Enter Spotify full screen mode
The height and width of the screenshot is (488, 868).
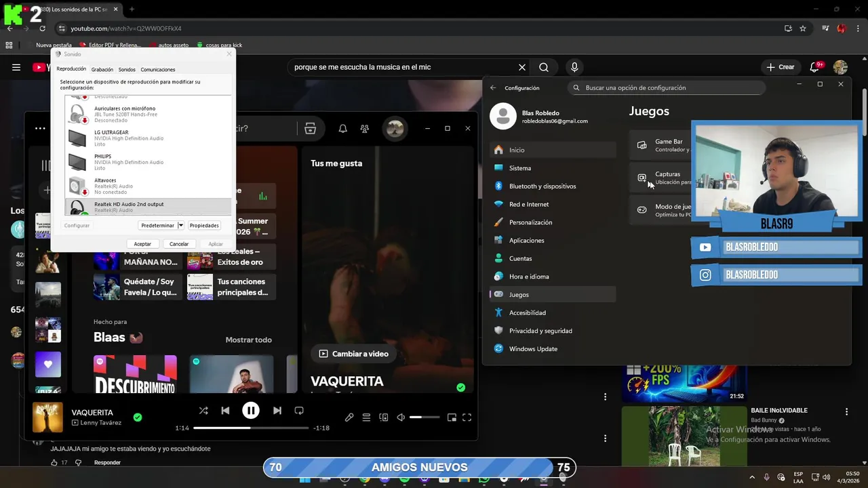[467, 418]
